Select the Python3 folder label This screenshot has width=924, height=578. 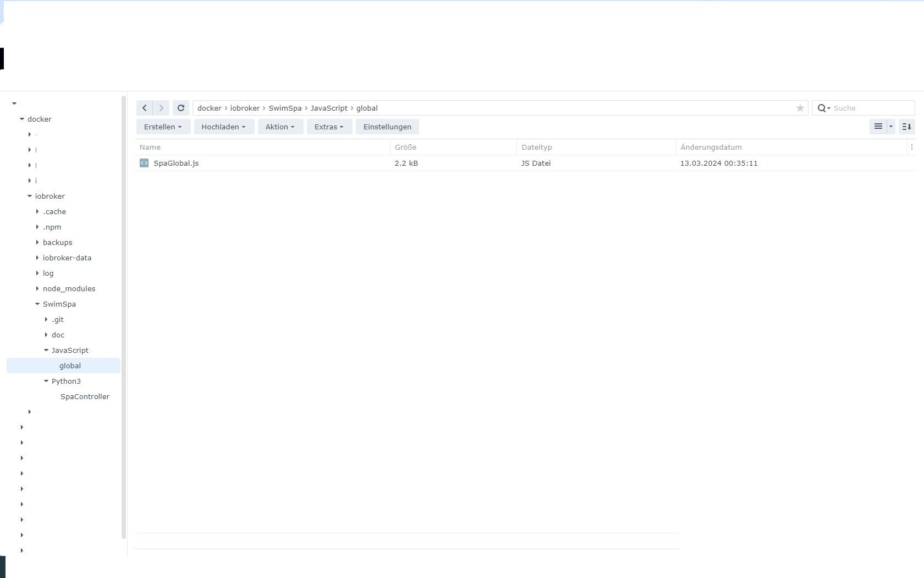[66, 381]
